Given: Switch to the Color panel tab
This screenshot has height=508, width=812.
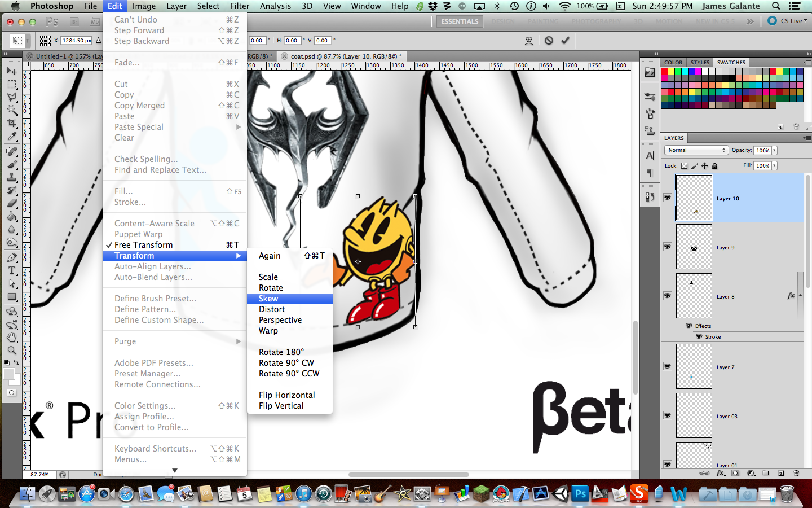Looking at the screenshot, I should pyautogui.click(x=673, y=62).
